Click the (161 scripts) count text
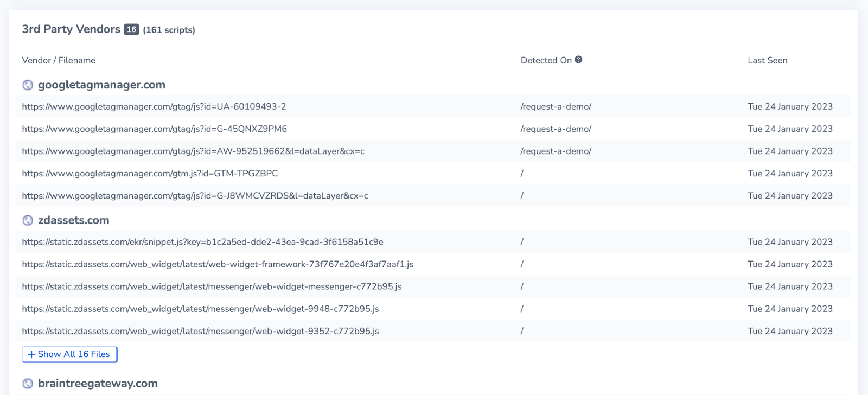The width and height of the screenshot is (868, 395). click(x=169, y=30)
